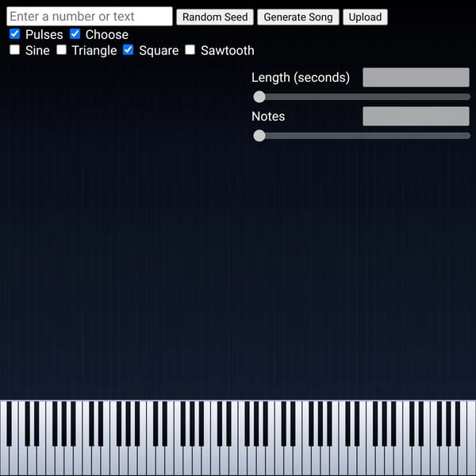Image resolution: width=476 pixels, height=476 pixels.
Task: Click the Length (seconds) slider handle
Action: 259,97
